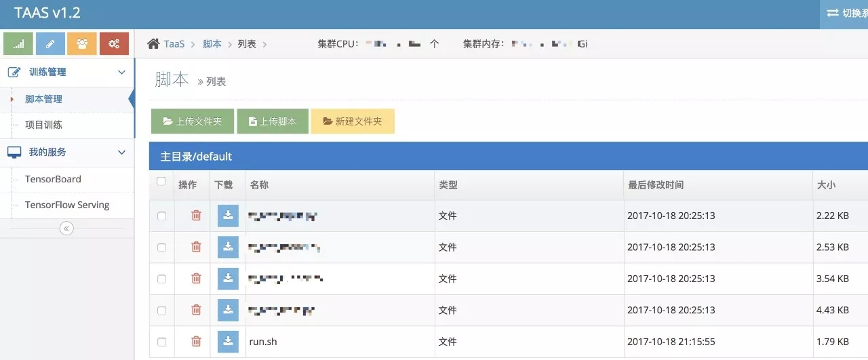Click the green signal-bars shortcut icon

[18, 43]
